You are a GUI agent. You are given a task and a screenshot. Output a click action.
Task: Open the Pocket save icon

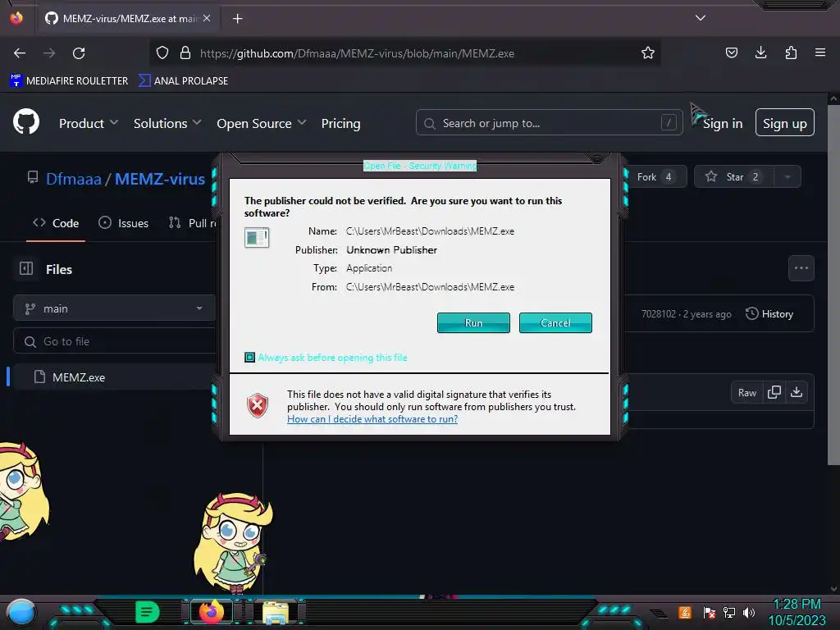click(731, 52)
